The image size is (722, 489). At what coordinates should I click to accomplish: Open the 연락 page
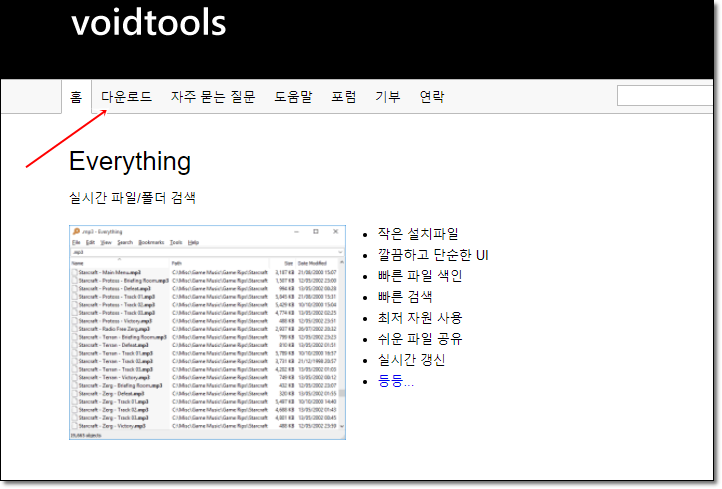point(432,97)
